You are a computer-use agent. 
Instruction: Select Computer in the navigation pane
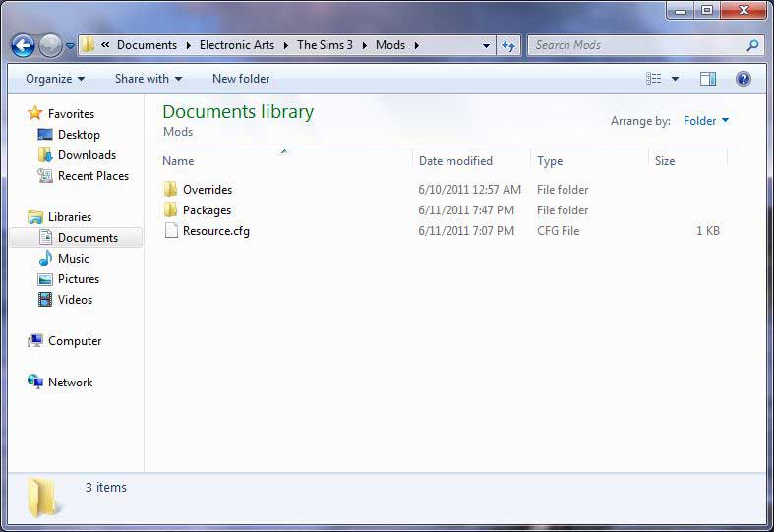[75, 341]
